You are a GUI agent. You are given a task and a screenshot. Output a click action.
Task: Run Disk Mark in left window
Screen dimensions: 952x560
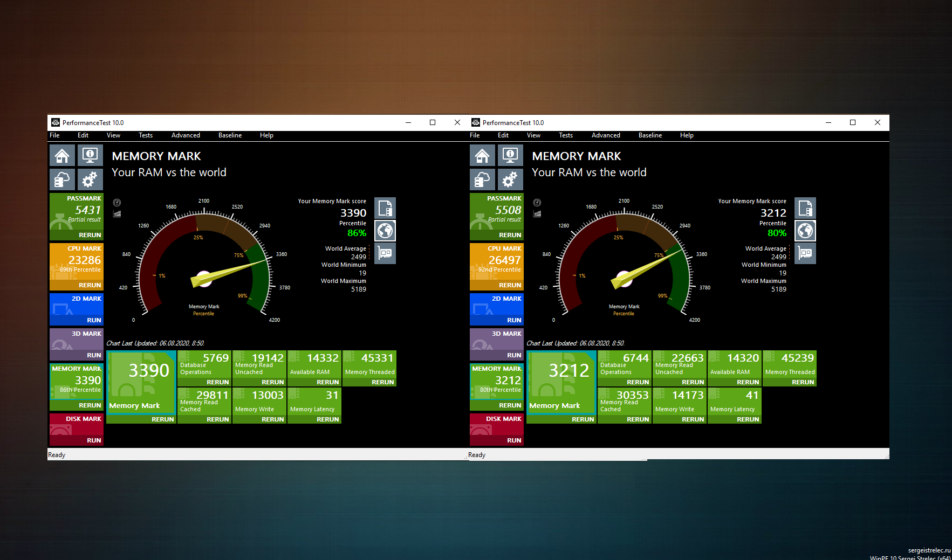[94, 440]
